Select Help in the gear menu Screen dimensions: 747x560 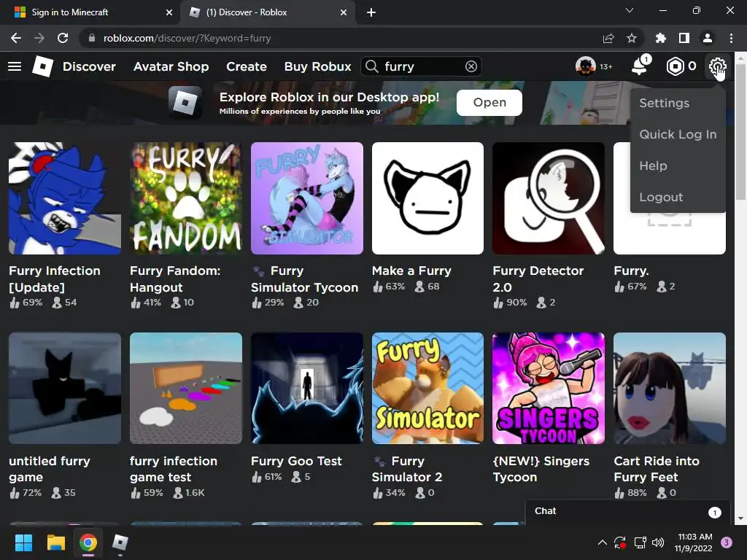point(678,166)
